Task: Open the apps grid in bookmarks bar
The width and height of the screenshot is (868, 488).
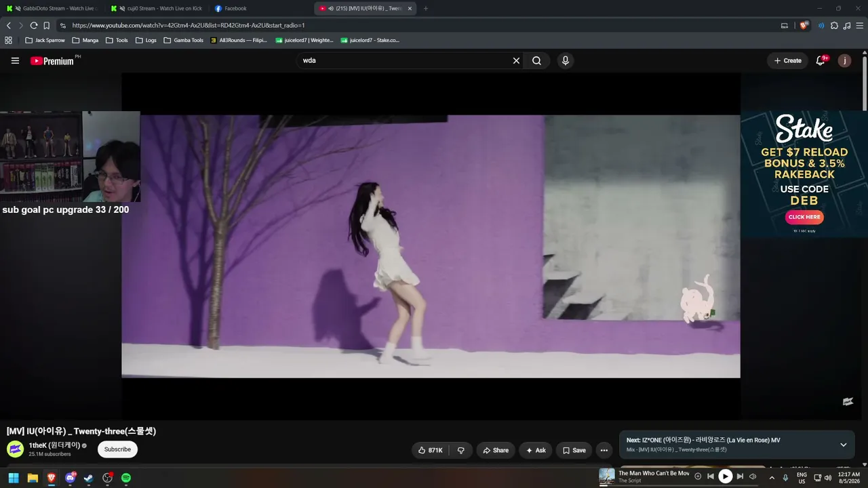Action: coord(9,40)
